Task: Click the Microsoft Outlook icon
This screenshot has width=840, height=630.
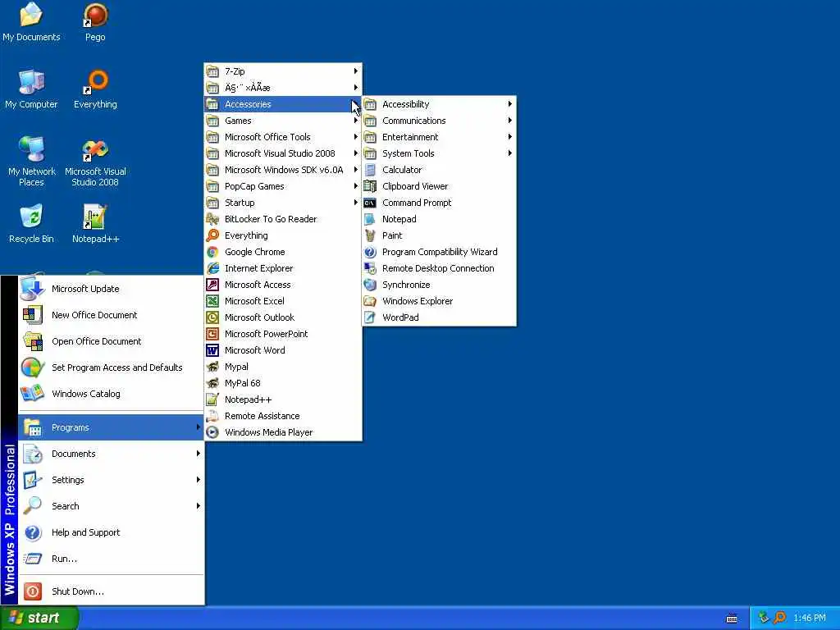Action: click(x=212, y=317)
